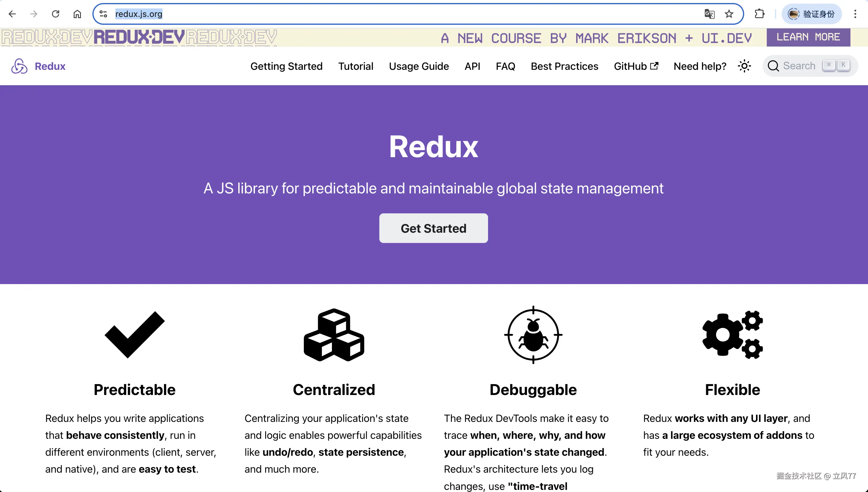The height and width of the screenshot is (492, 868).
Task: Click the Flexible heading
Action: pos(733,390)
